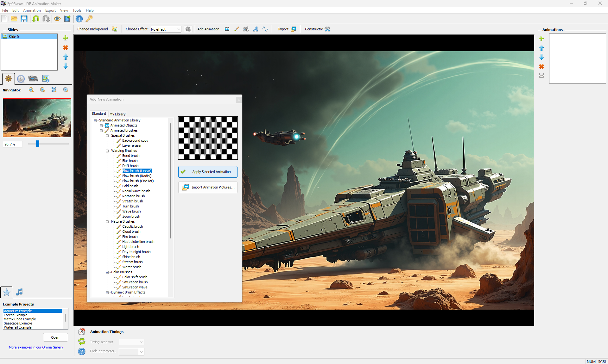Screen dimensions: 608x364
Task: Click the Navigator zoom in magnifier
Action: click(x=31, y=90)
